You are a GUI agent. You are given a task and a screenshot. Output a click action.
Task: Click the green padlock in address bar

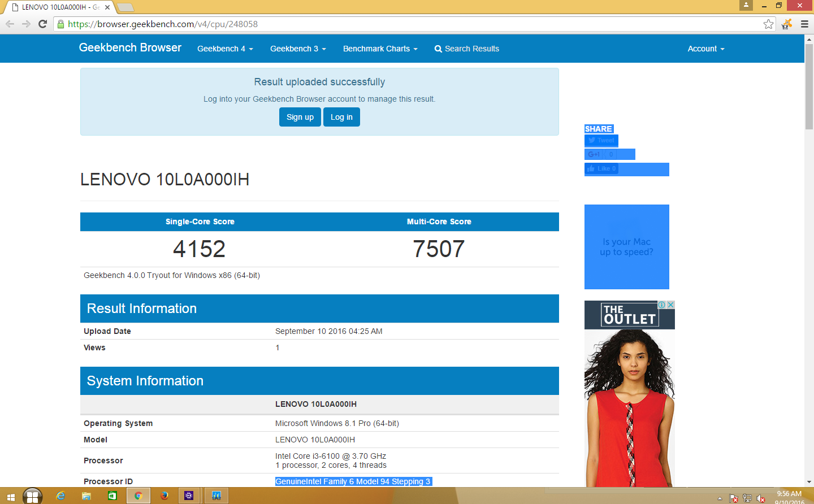pos(61,24)
